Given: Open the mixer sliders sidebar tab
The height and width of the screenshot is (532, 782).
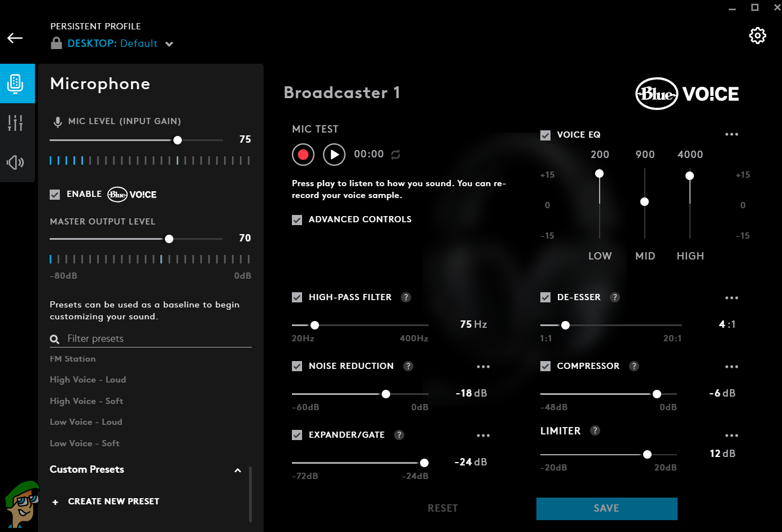Looking at the screenshot, I should click(x=15, y=122).
